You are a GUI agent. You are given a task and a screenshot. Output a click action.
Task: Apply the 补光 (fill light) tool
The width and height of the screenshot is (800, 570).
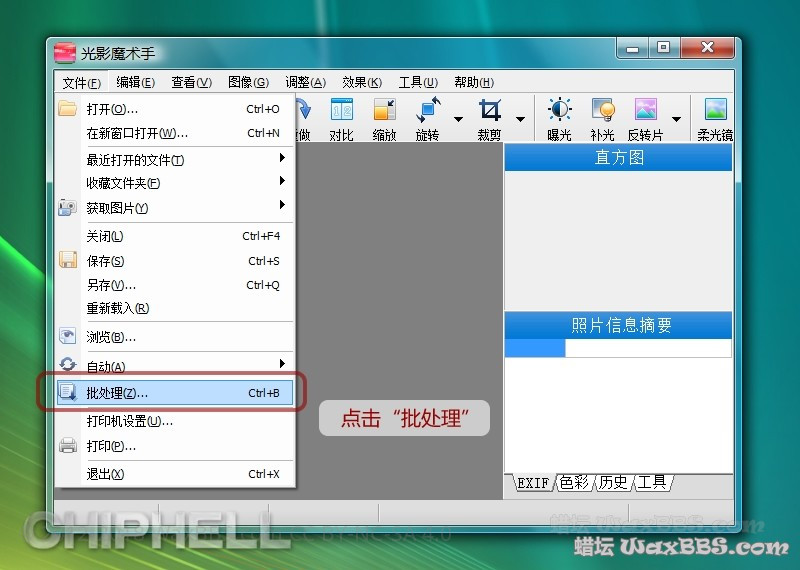point(602,119)
